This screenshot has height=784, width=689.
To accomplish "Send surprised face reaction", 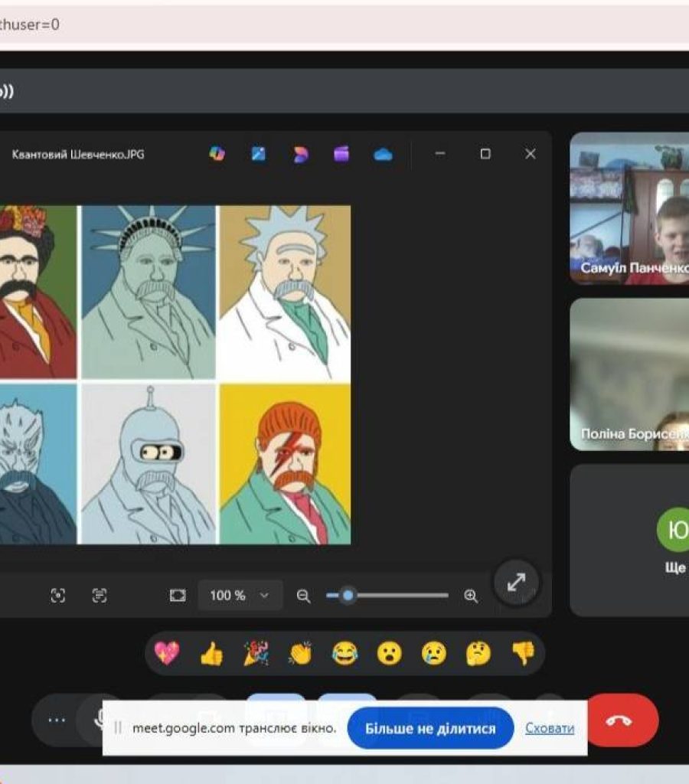I will (389, 653).
